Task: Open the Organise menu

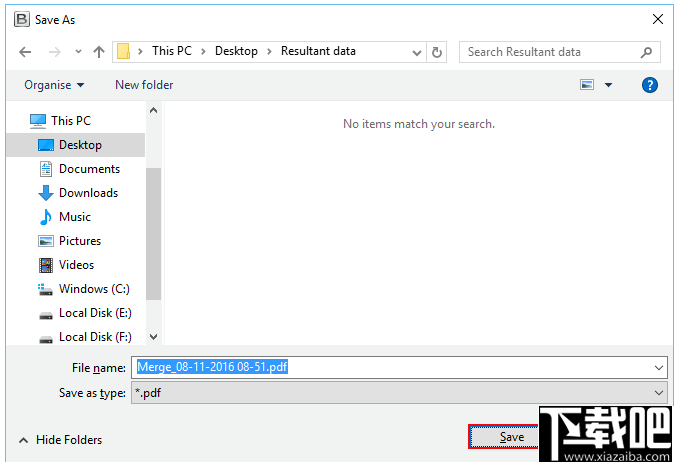Action: tap(54, 85)
